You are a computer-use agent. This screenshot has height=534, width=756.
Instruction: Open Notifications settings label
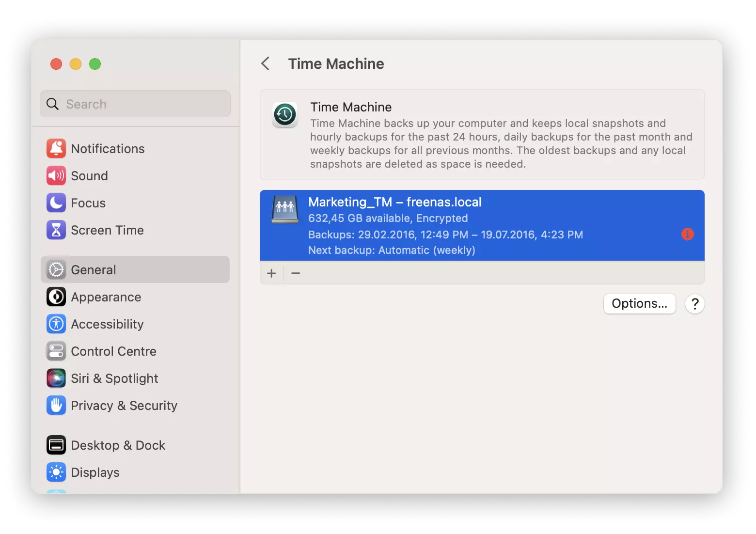click(108, 149)
